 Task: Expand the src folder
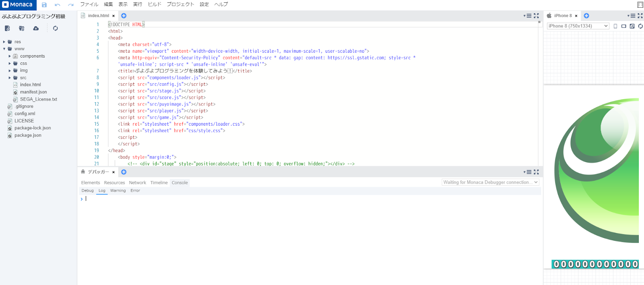click(10, 78)
